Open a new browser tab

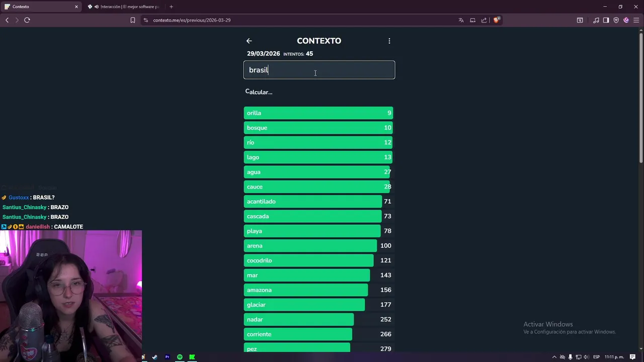[x=171, y=7]
